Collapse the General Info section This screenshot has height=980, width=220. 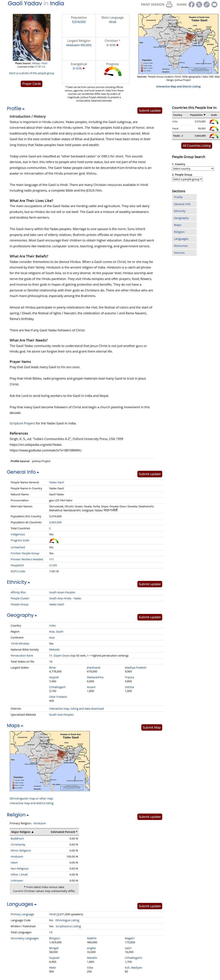pyautogui.click(x=38, y=472)
